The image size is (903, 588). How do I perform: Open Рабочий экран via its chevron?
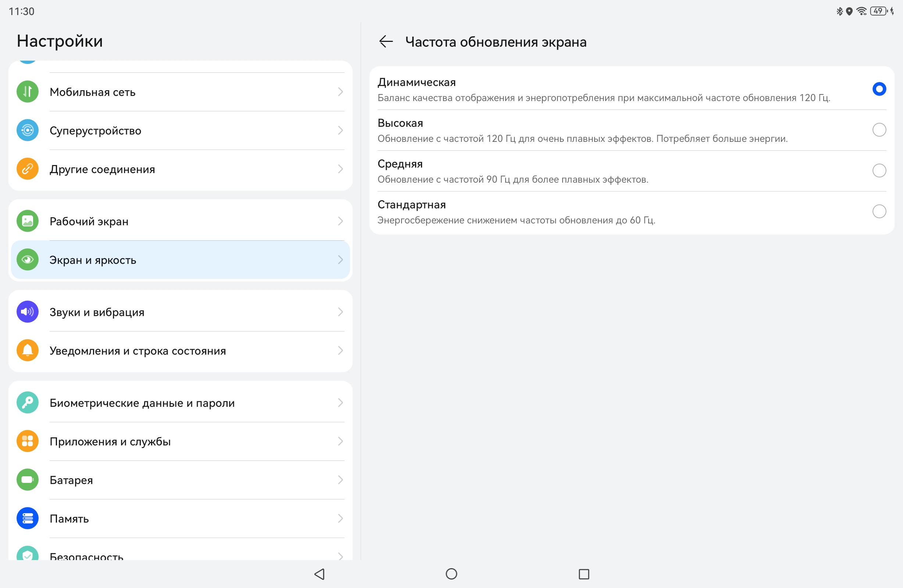point(340,221)
